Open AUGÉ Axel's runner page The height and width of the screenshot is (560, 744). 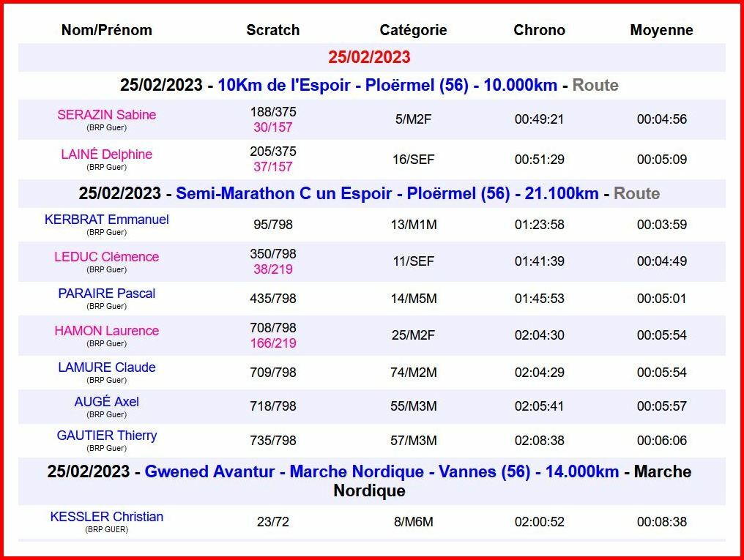106,402
